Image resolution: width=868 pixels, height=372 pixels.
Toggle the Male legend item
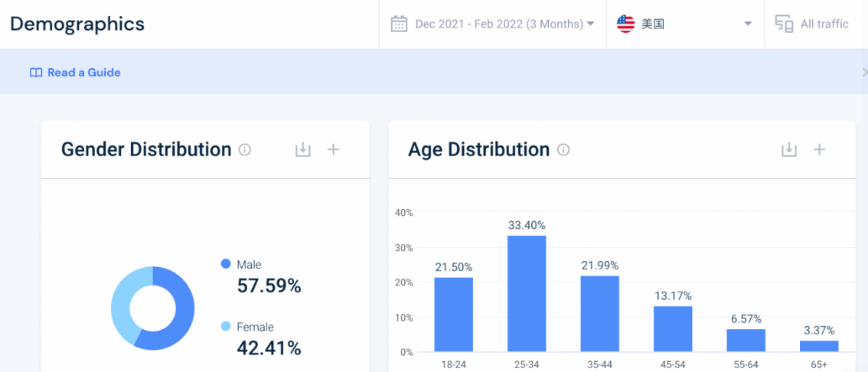tap(249, 264)
